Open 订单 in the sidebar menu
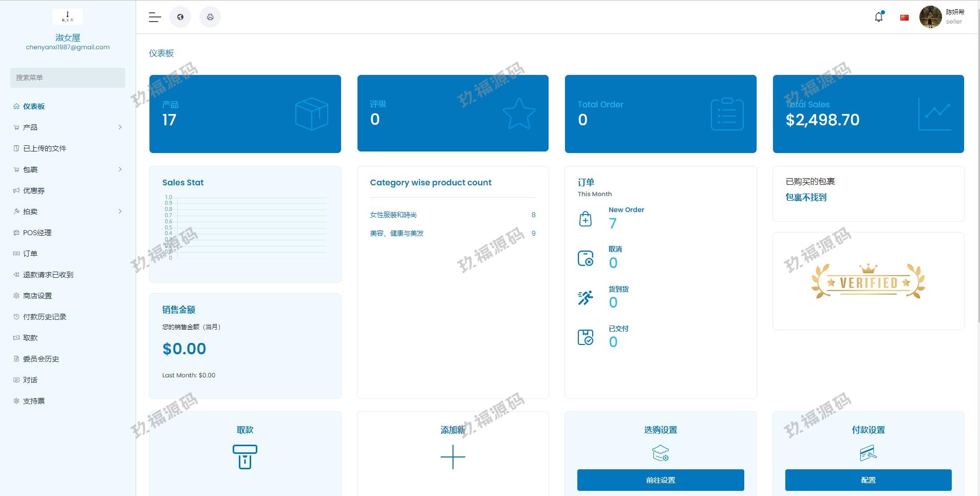 click(30, 254)
